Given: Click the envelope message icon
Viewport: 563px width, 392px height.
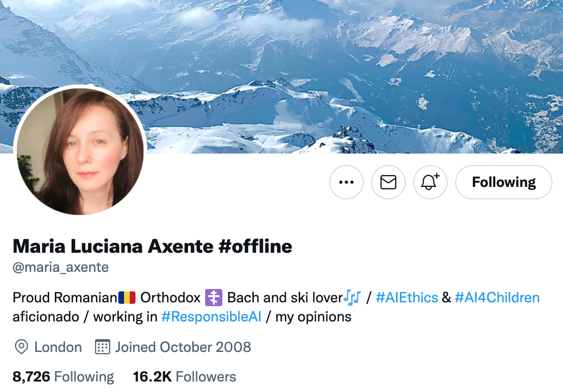Looking at the screenshot, I should pyautogui.click(x=388, y=182).
